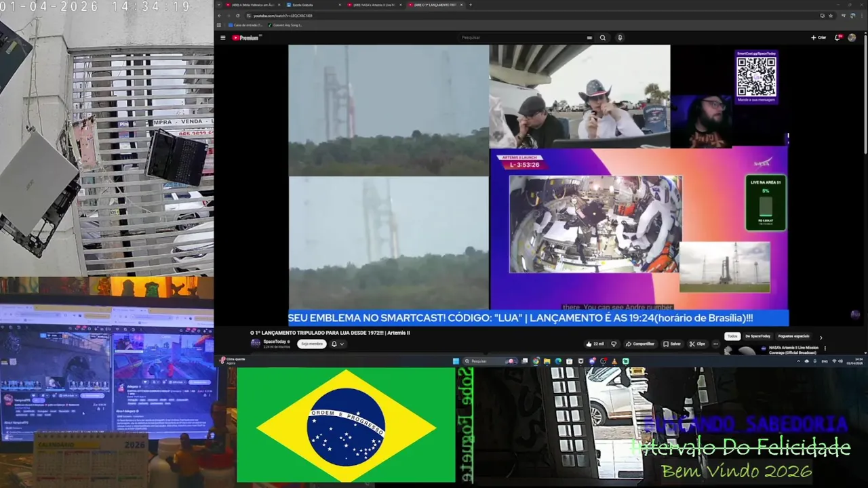Image resolution: width=868 pixels, height=488 pixels.
Task: Click the video title O 1º LANÇAMENTO TRIPULADO
Action: pyautogui.click(x=330, y=333)
